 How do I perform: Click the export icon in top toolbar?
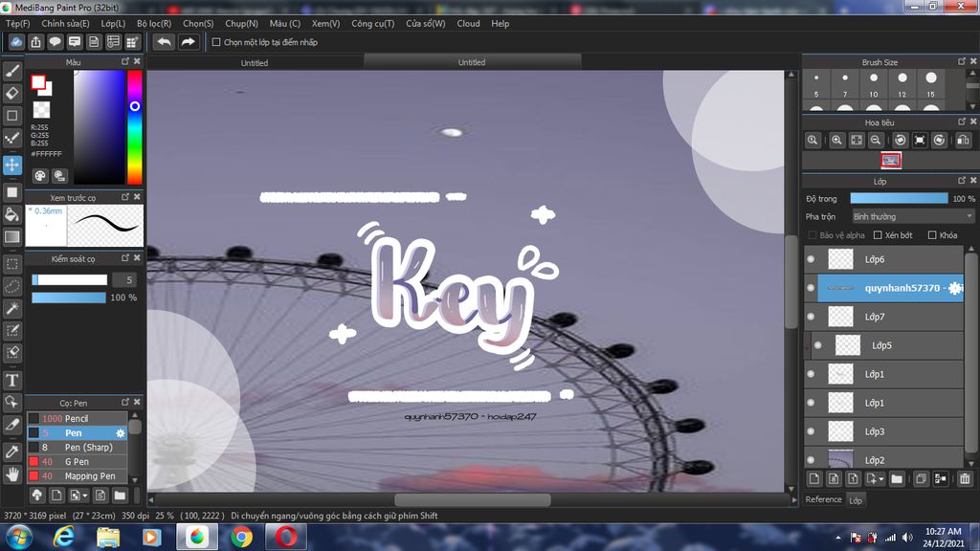[35, 42]
